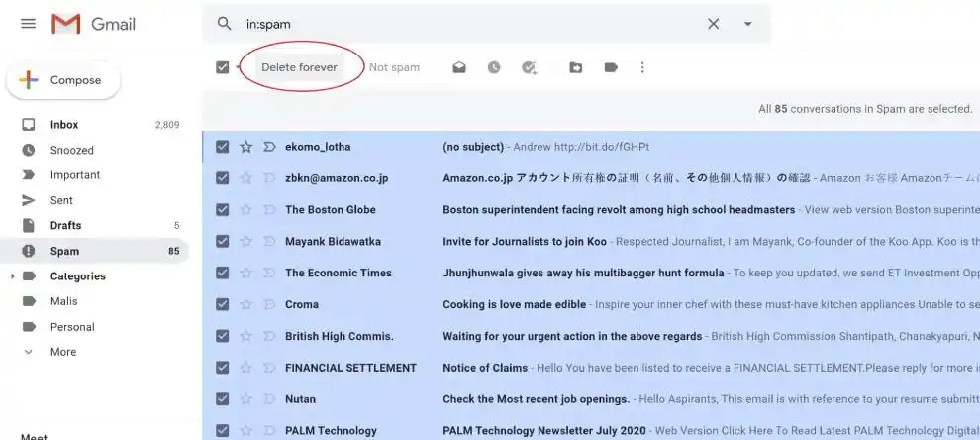Click the Snooze clock icon
Image resolution: width=980 pixels, height=440 pixels.
pyautogui.click(x=494, y=67)
